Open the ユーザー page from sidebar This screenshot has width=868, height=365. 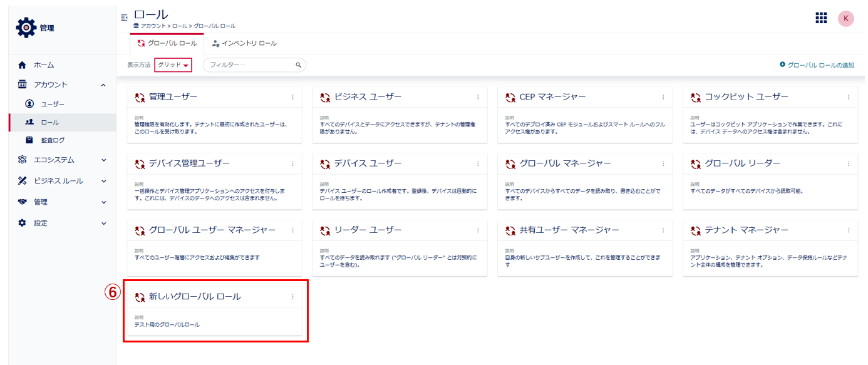53,103
